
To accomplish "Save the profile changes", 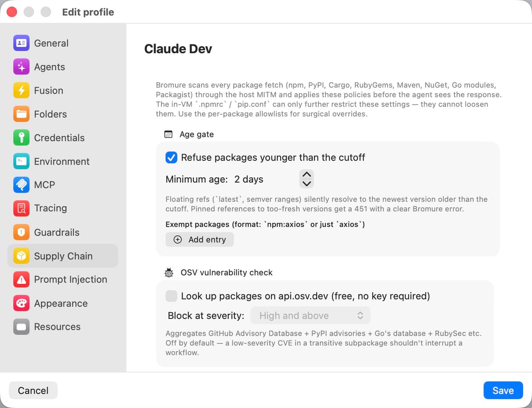I will 503,390.
